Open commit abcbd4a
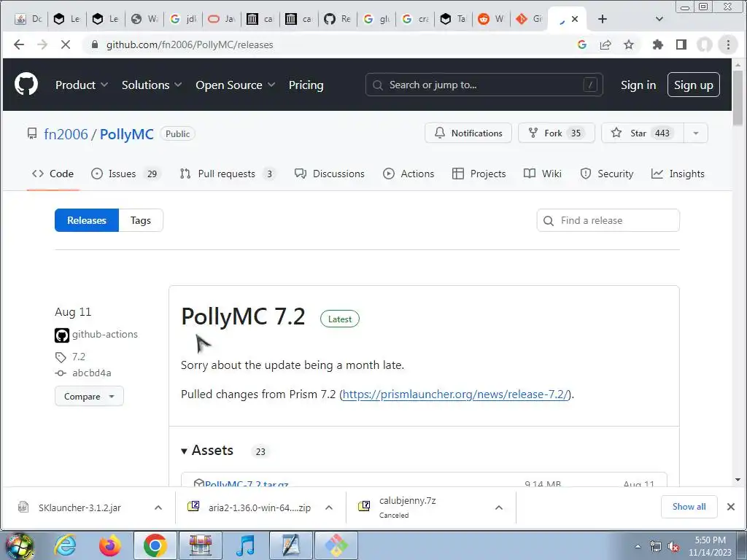This screenshot has height=560, width=747. tap(91, 373)
